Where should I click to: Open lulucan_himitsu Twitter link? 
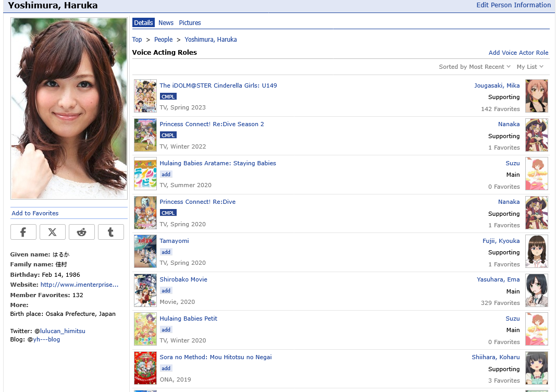point(63,331)
